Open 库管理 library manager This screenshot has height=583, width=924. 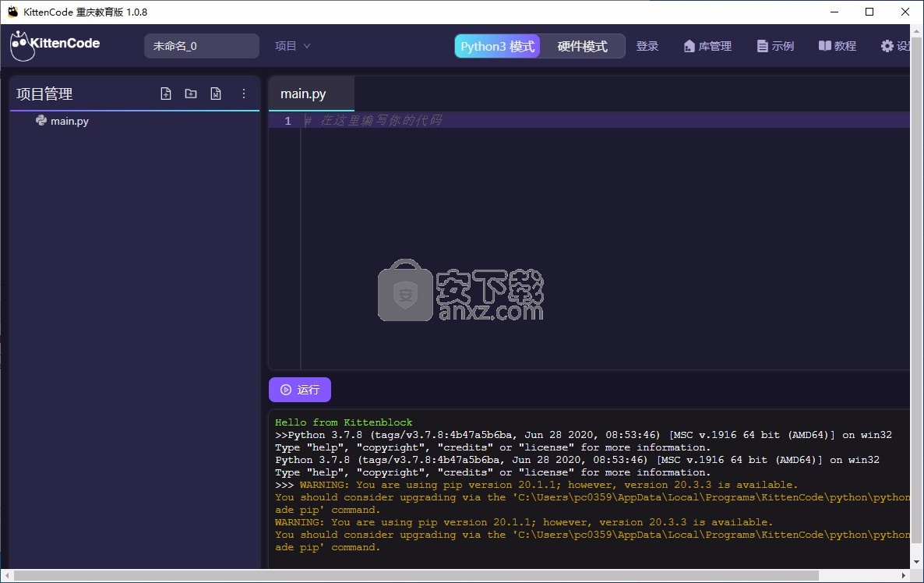point(707,46)
